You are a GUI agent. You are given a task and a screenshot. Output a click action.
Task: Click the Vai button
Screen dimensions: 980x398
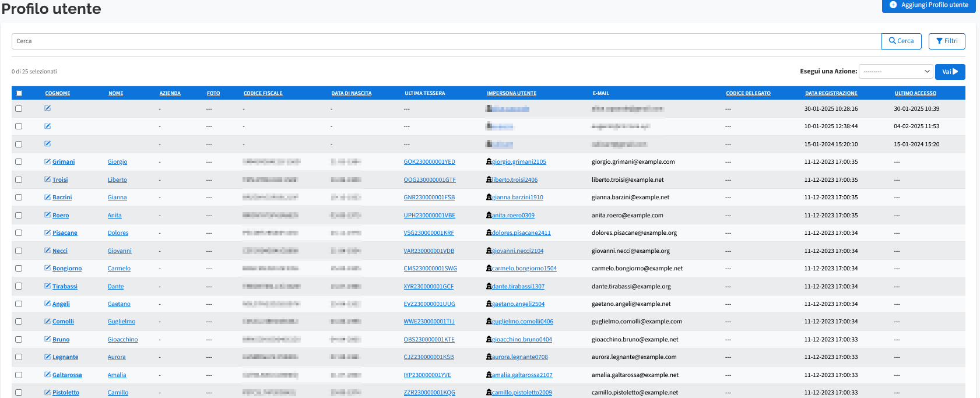(950, 72)
